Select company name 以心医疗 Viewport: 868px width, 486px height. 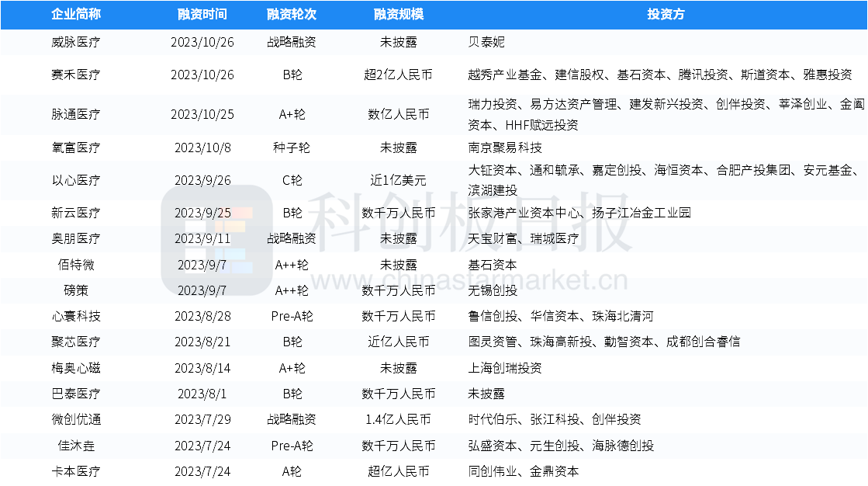76,181
